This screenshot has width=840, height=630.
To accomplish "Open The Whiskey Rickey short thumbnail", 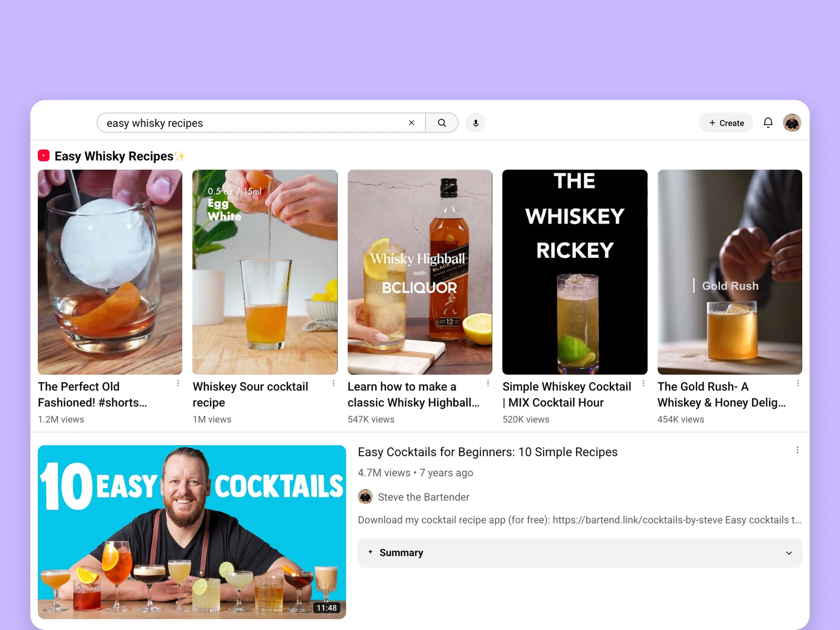I will click(575, 272).
